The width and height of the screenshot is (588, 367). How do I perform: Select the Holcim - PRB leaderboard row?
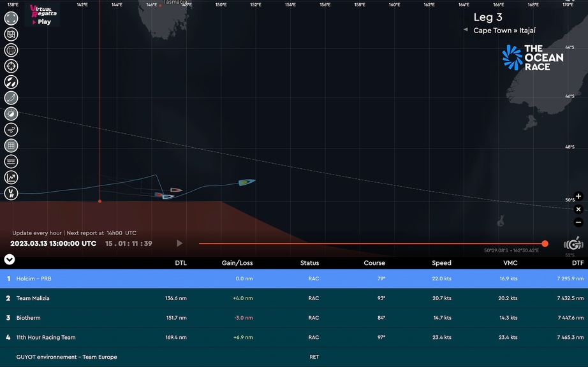pyautogui.click(x=294, y=278)
